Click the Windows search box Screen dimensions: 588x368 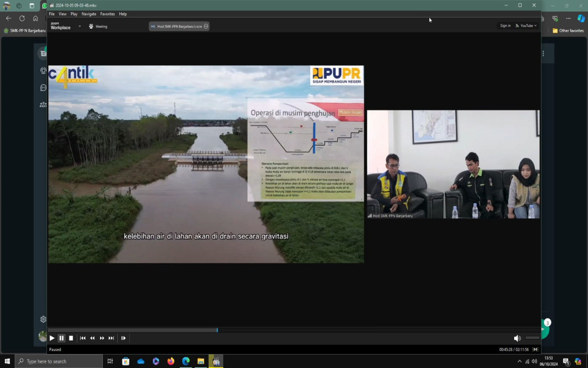59,361
